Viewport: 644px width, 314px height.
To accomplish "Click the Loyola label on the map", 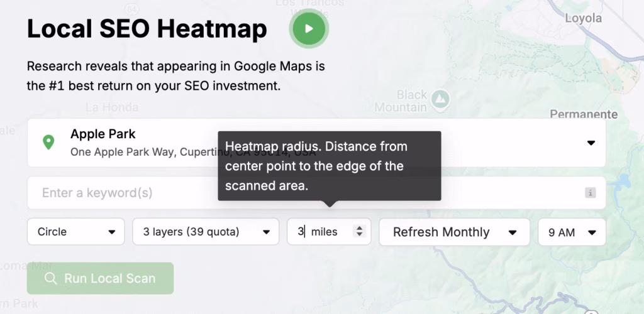I will tap(583, 18).
